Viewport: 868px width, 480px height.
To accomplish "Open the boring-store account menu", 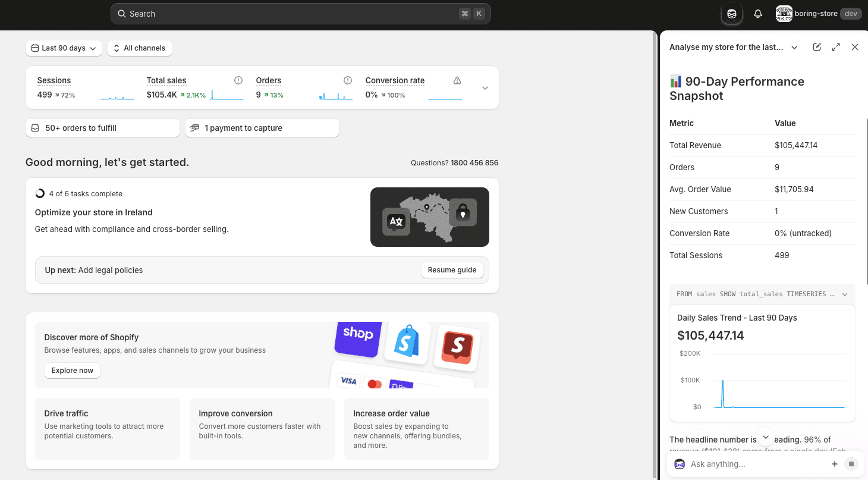I will coord(819,14).
